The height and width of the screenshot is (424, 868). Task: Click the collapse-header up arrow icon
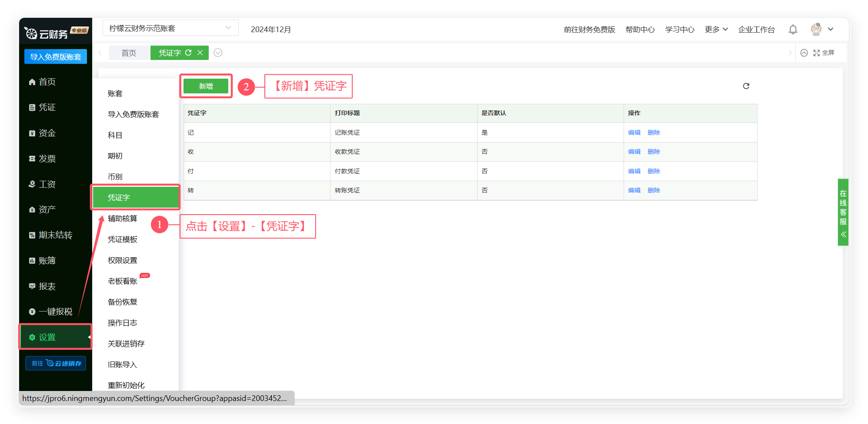[804, 53]
